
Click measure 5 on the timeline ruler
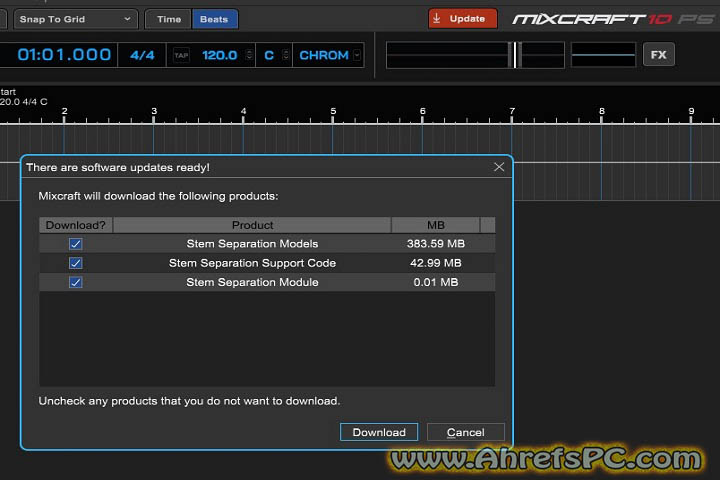(333, 111)
